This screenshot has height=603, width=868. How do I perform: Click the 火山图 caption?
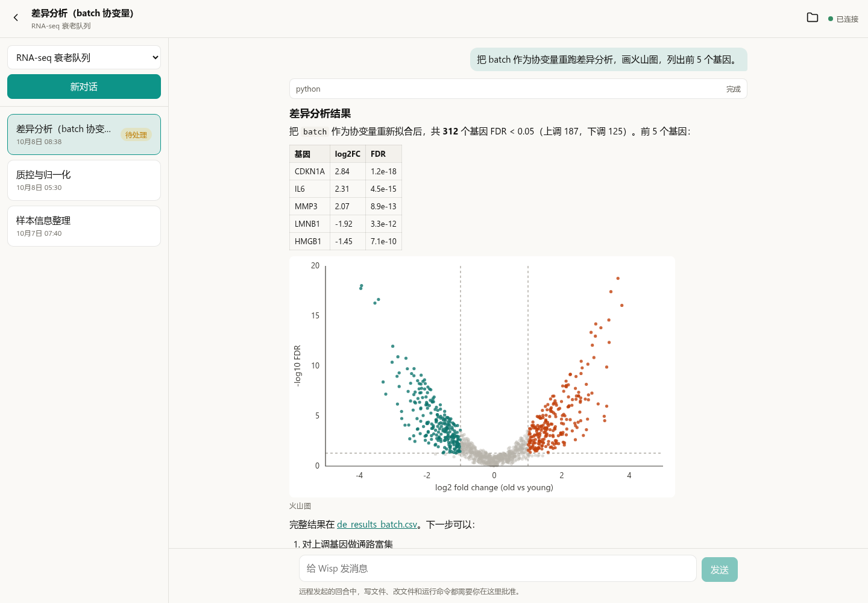[x=300, y=506]
